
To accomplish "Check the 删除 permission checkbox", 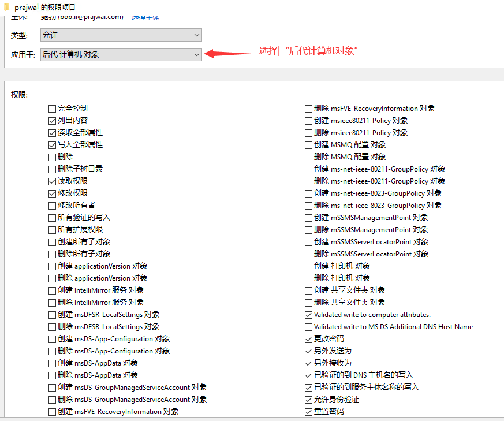I will click(52, 157).
